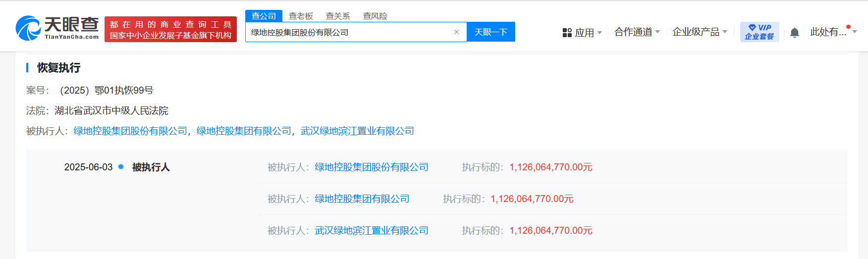Expand the 企业级产品 dropdown
Screen dimensions: 868x259
700,32
